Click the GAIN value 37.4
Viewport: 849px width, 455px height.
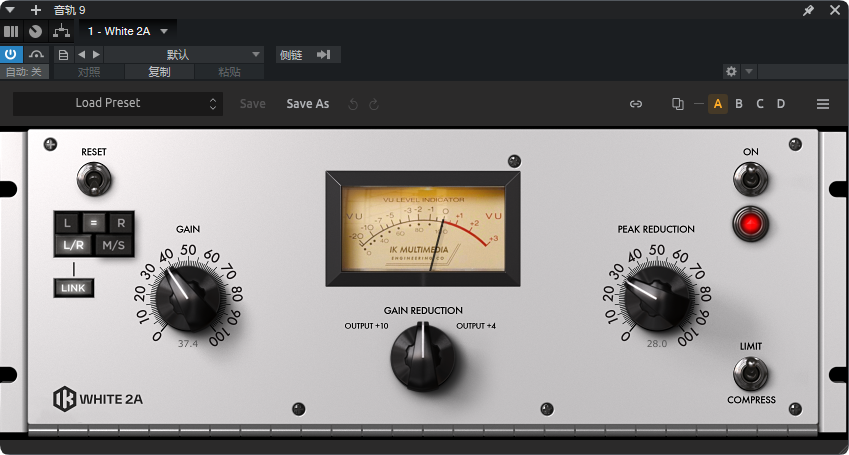pyautogui.click(x=188, y=343)
